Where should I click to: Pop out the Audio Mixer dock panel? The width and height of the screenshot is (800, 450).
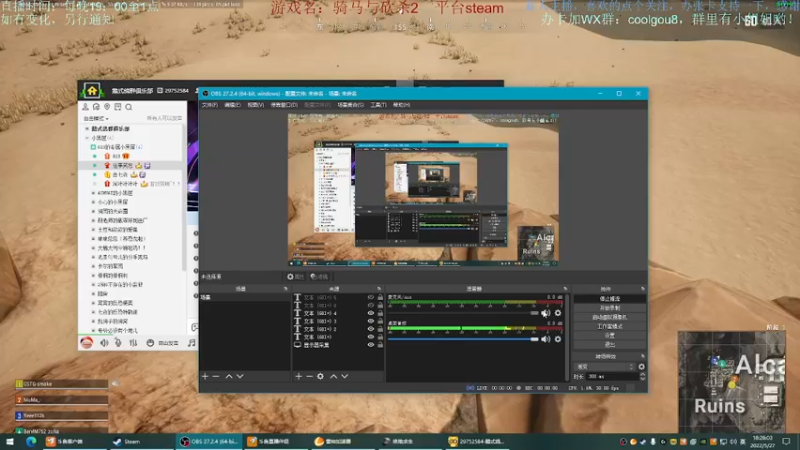(565, 289)
